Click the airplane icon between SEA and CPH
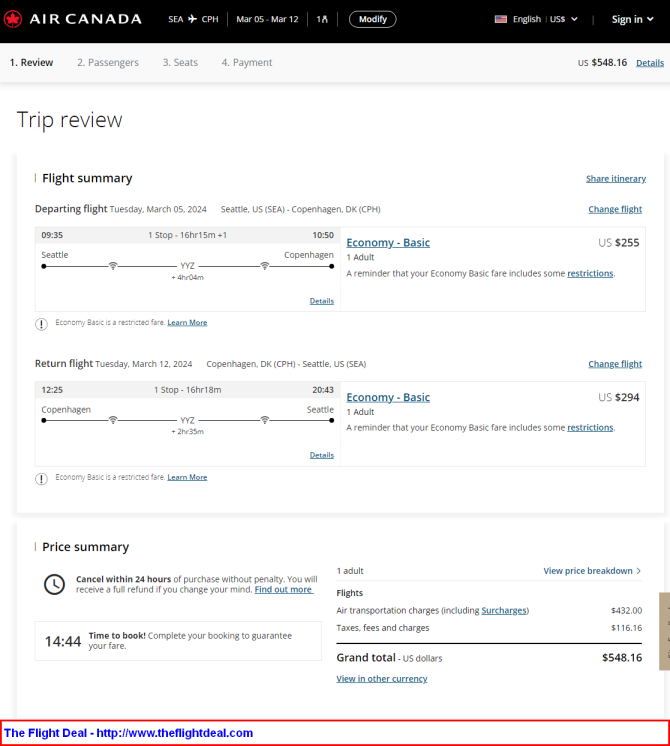670x746 pixels. click(192, 19)
